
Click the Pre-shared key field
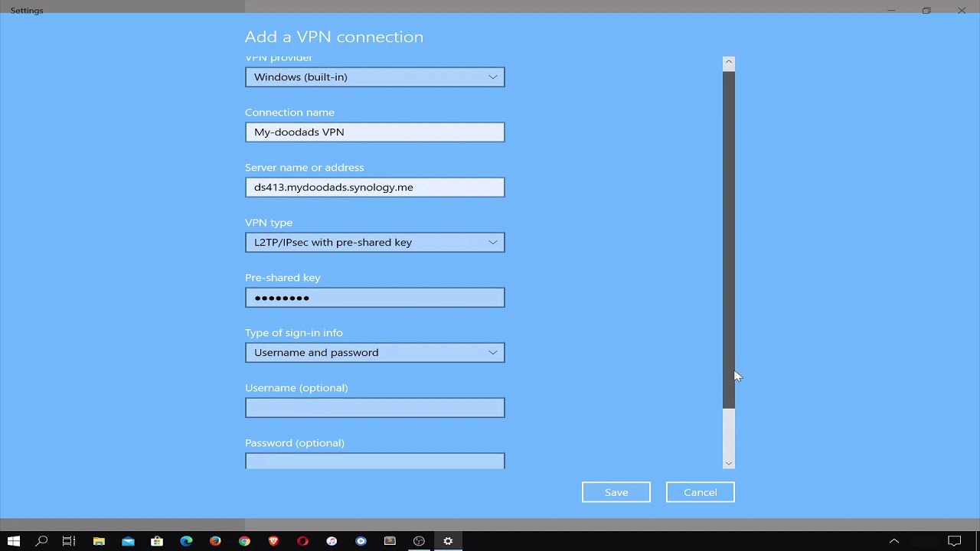[375, 297]
